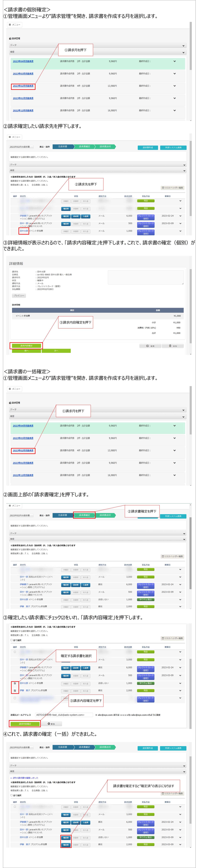198x868 pixels.
Task: Tick 全て選択 checkbox in 一括確定 step ④ screenshot
Action: 11,795
